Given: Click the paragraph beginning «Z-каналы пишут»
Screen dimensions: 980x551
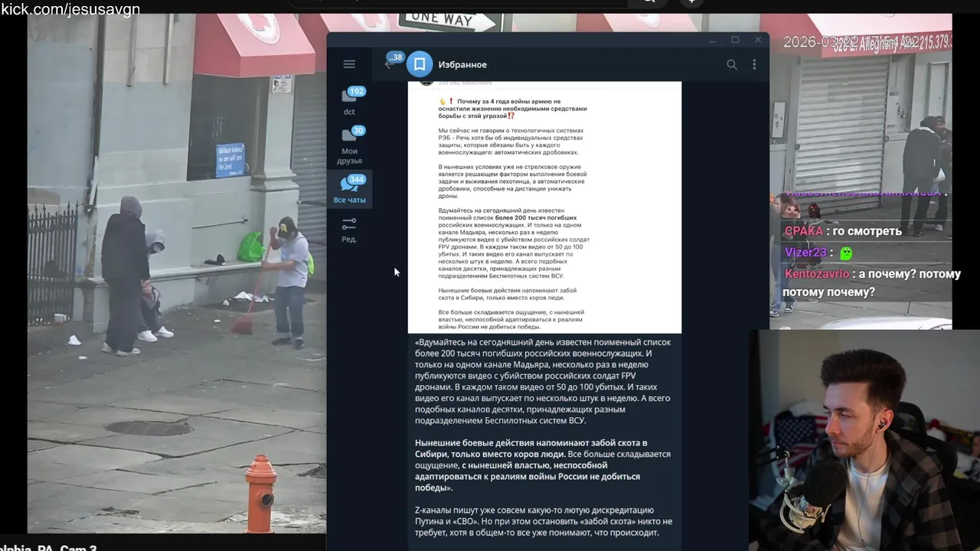Looking at the screenshot, I should (544, 521).
